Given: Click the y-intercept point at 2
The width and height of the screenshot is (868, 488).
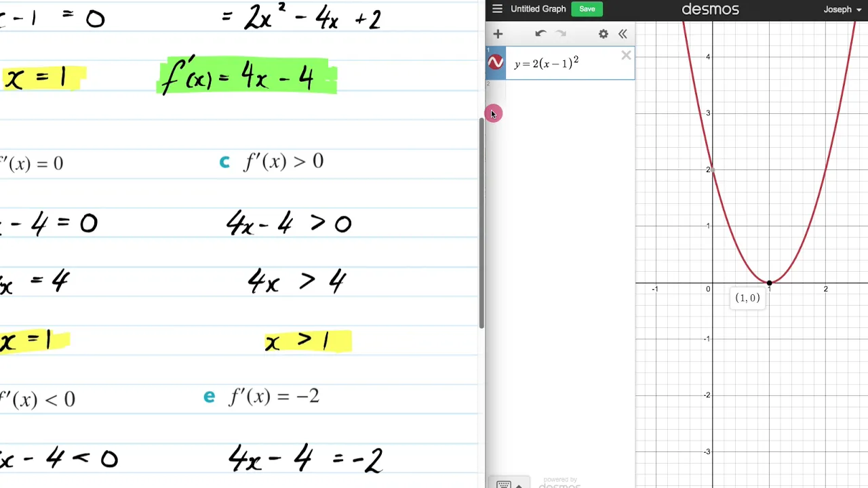Looking at the screenshot, I should (x=712, y=169).
